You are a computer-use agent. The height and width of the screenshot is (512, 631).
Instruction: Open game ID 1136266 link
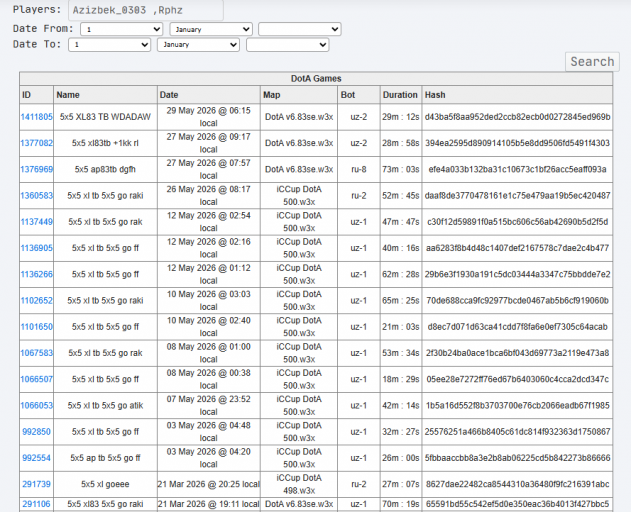[x=37, y=274]
